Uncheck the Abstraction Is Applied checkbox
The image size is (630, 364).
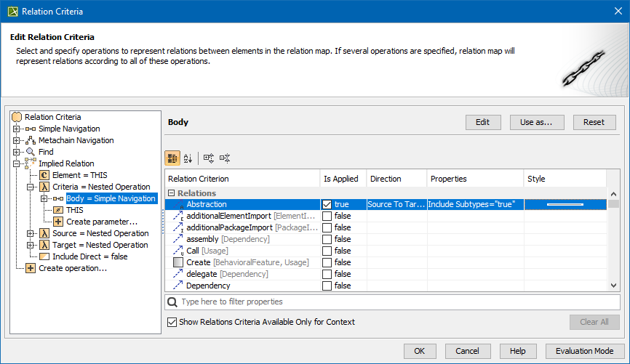click(x=327, y=205)
